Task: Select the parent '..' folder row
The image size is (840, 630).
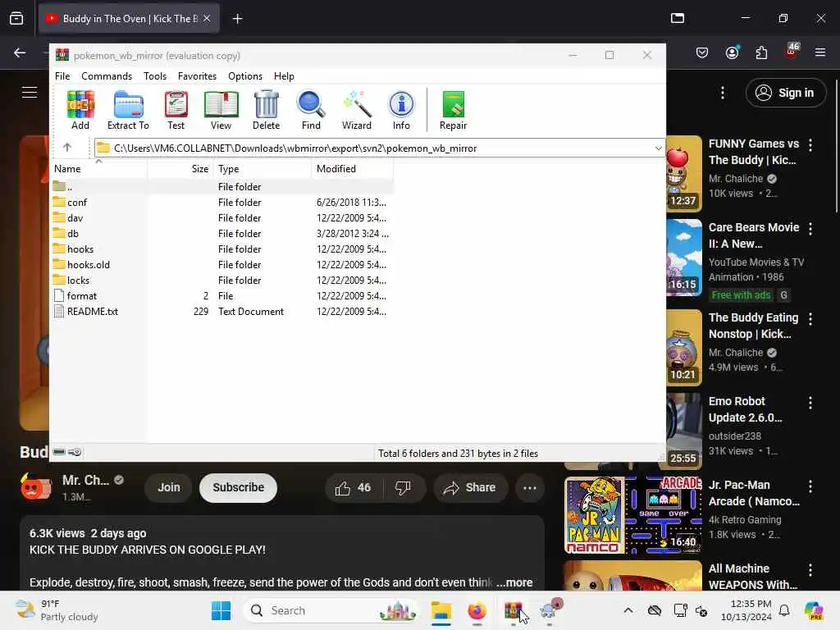Action: 221,186
